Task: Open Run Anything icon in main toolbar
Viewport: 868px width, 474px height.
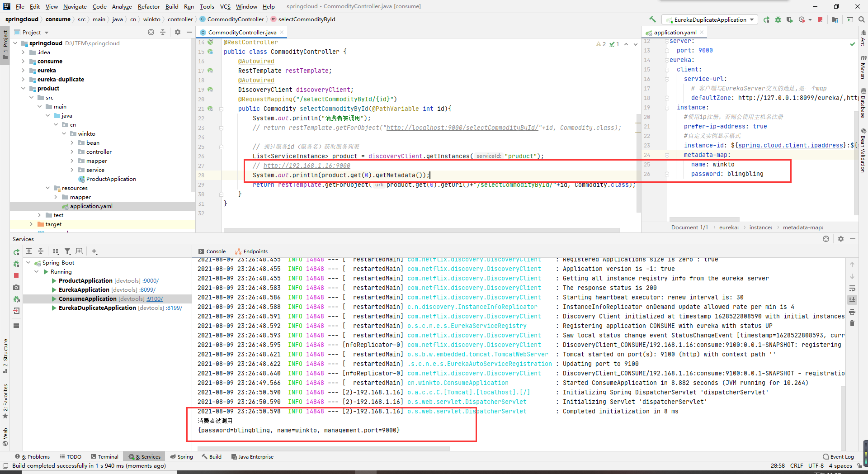Action: click(x=849, y=19)
